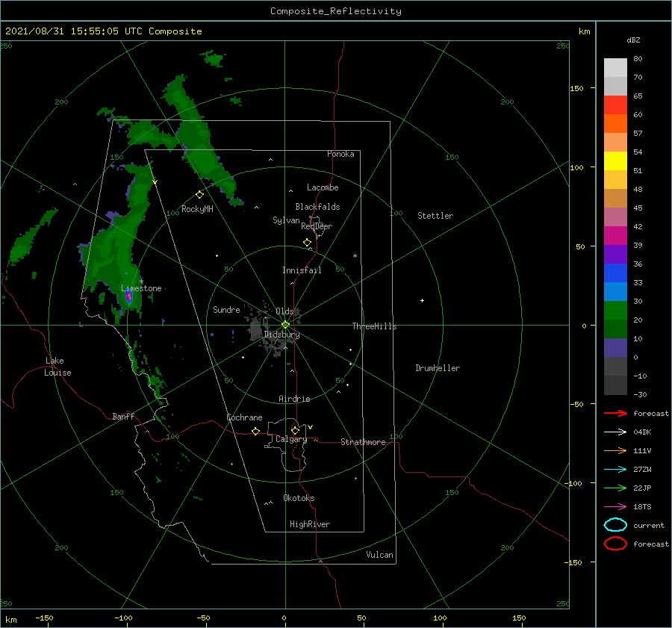The height and width of the screenshot is (628, 672).
Task: Select the 33 dBZ blue swatch
Action: [x=615, y=291]
